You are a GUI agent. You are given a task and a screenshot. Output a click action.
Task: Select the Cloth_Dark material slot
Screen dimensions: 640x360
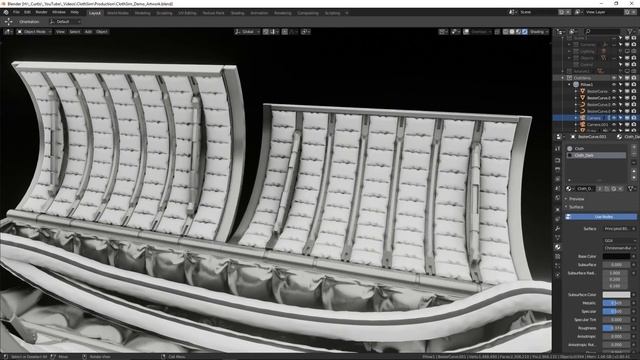(x=596, y=156)
